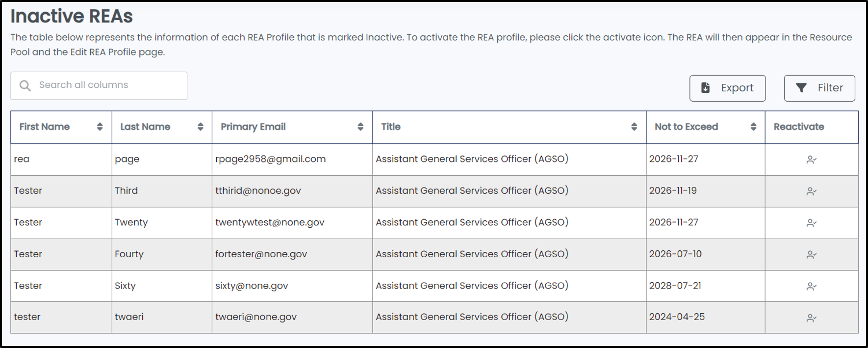Reactivate Tester Sixty's profile
Viewport: 868px width, 348px height.
811,286
